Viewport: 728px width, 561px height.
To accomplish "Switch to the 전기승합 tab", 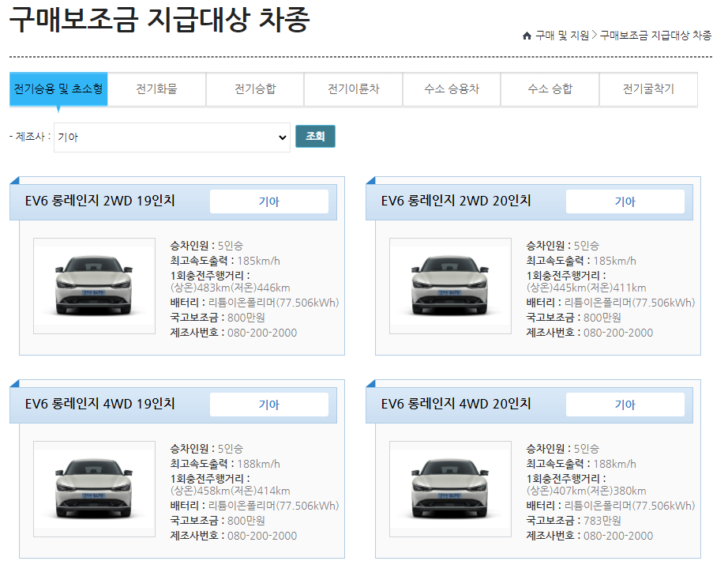I will [255, 88].
